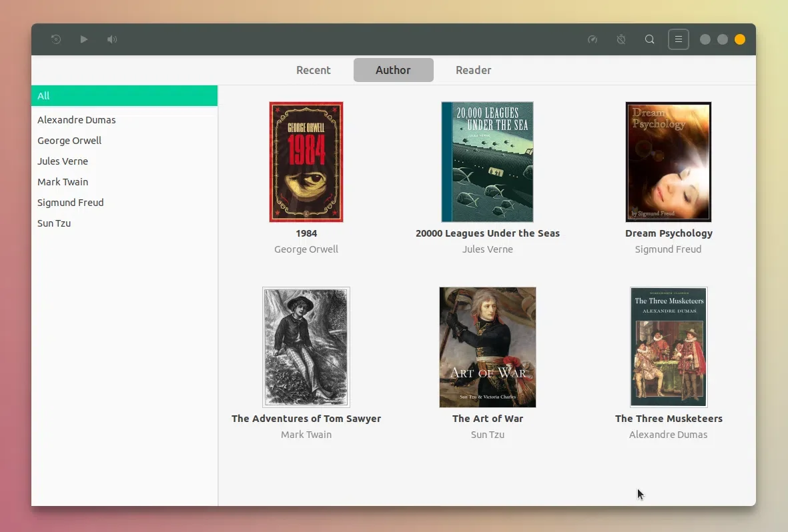The width and height of the screenshot is (788, 532).
Task: Open the Art of War book cover
Action: (488, 347)
